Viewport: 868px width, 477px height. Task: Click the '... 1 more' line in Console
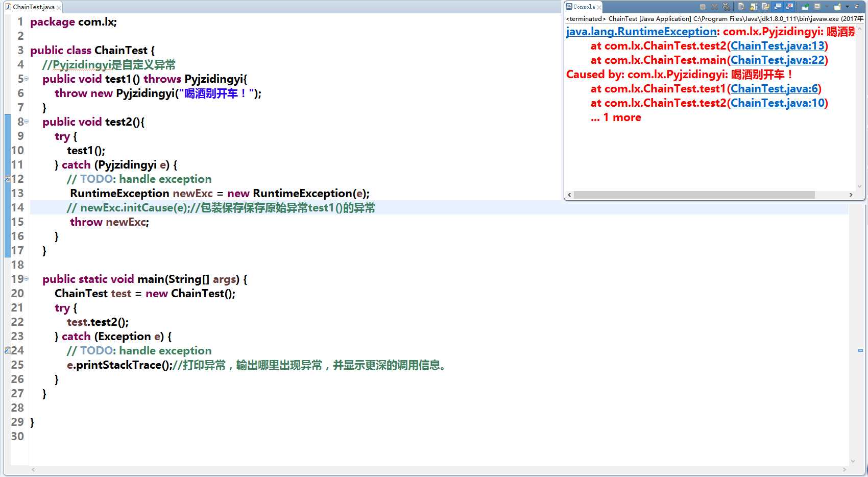point(616,117)
